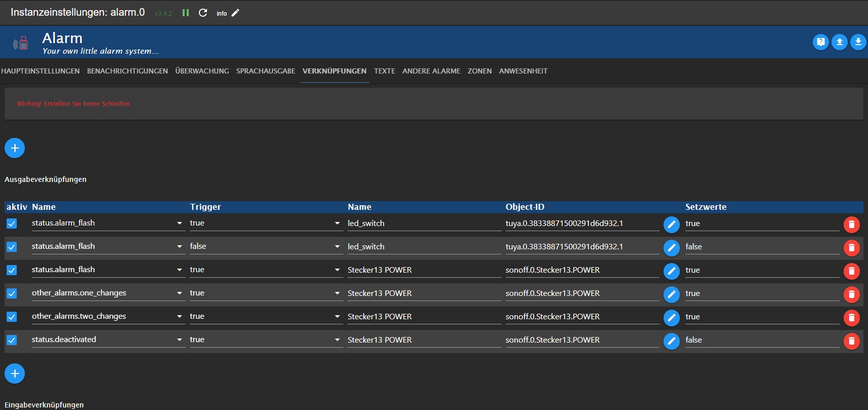Edit object ID in status.alarm_flash Stecker13 row
This screenshot has height=410, width=868.
tap(672, 271)
